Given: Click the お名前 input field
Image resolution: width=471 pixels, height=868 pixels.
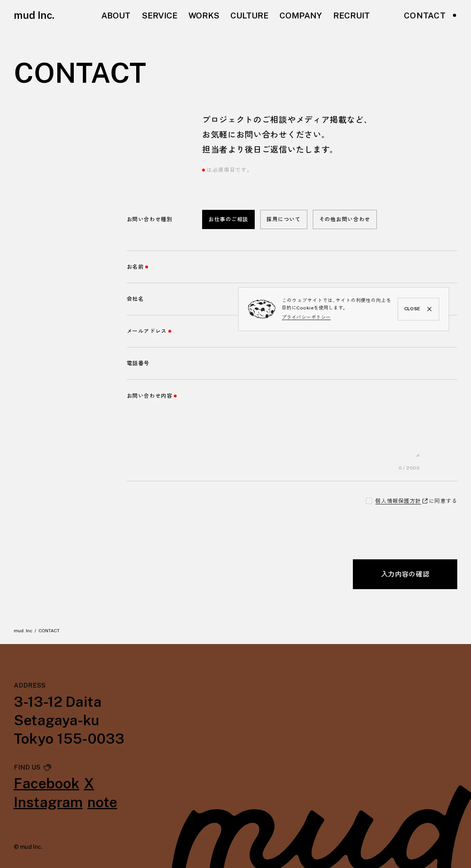Looking at the screenshot, I should point(330,267).
